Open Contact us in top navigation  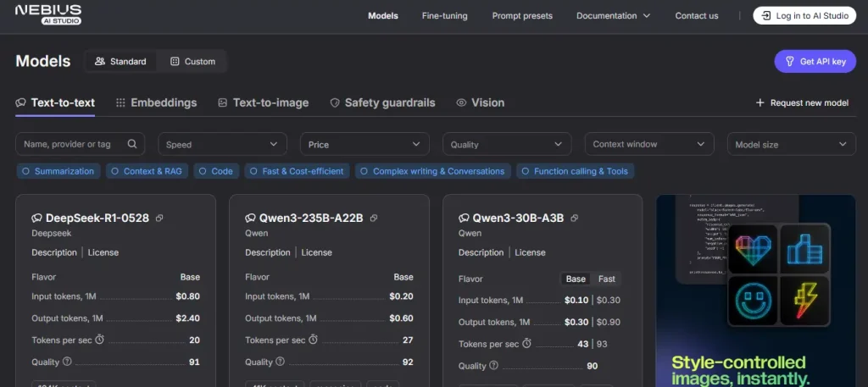tap(697, 15)
